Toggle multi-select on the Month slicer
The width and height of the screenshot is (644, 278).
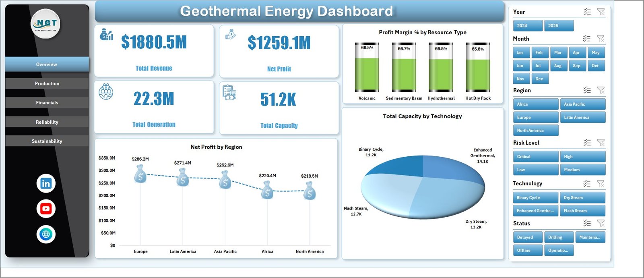[587, 39]
